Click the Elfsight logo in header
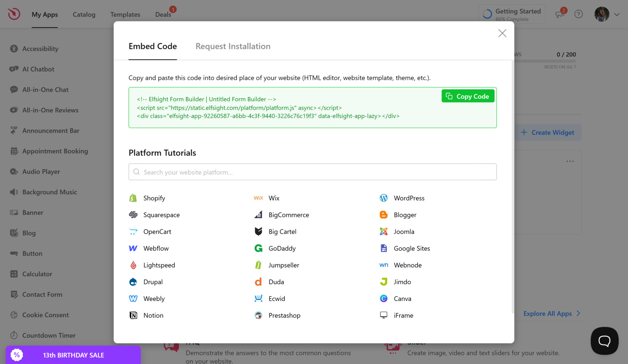The height and width of the screenshot is (364, 628). [x=14, y=14]
